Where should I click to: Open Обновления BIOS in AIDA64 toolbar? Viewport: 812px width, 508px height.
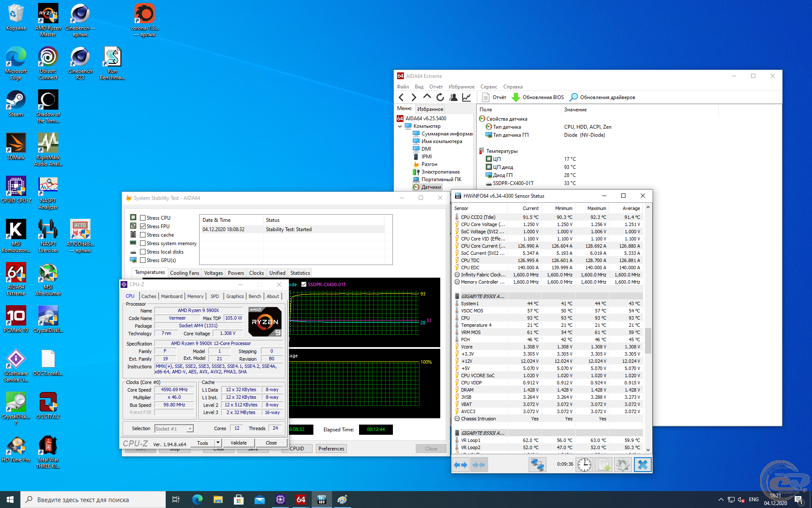(x=538, y=97)
